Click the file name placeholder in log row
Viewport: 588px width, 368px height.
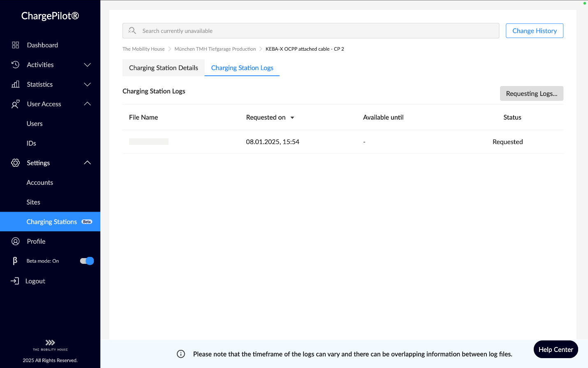coord(149,142)
